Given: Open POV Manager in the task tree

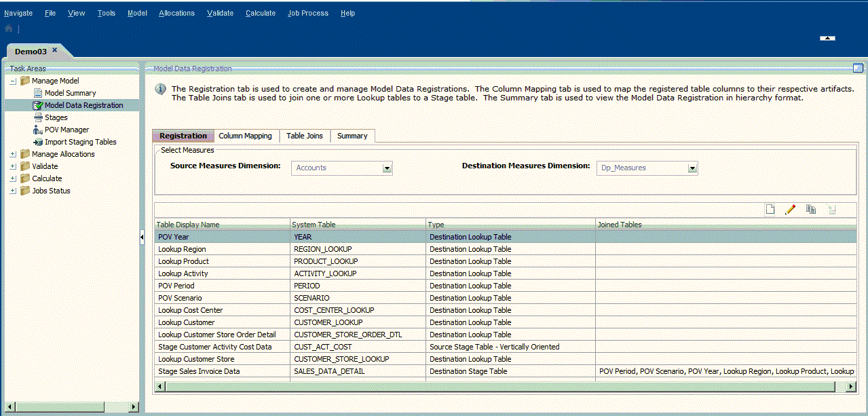Looking at the screenshot, I should pyautogui.click(x=67, y=130).
